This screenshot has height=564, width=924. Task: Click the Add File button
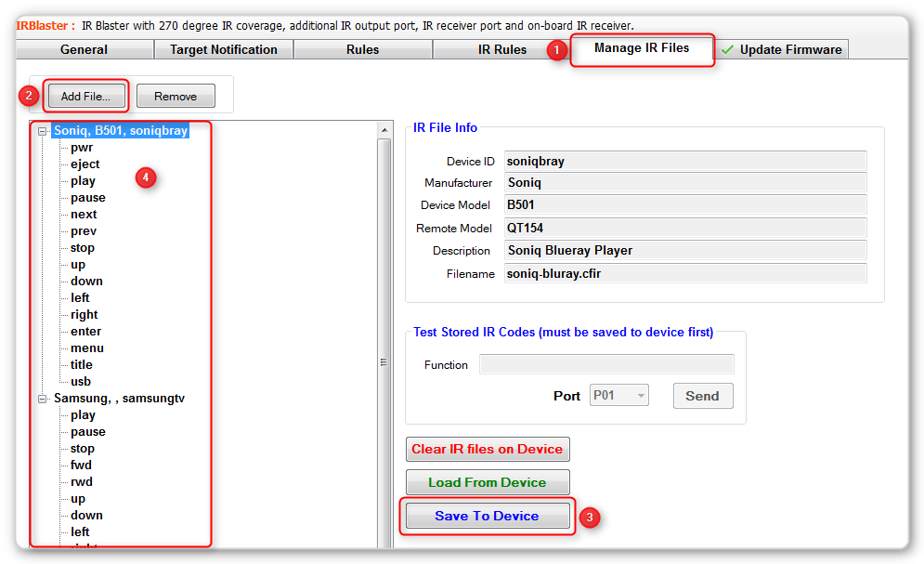pyautogui.click(x=85, y=96)
